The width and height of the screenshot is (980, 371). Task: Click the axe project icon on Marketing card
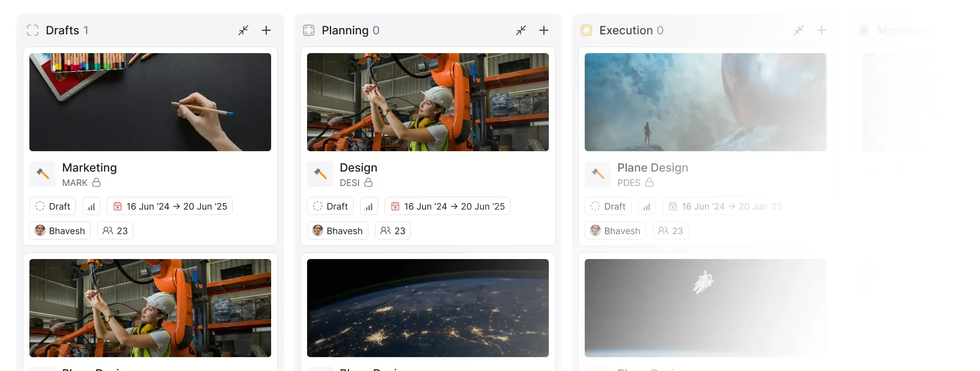pos(42,174)
